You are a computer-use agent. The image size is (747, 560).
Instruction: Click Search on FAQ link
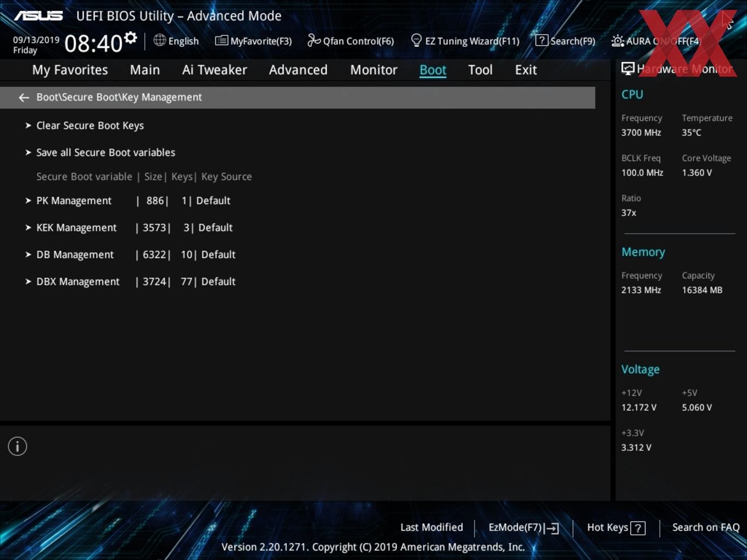pyautogui.click(x=706, y=527)
